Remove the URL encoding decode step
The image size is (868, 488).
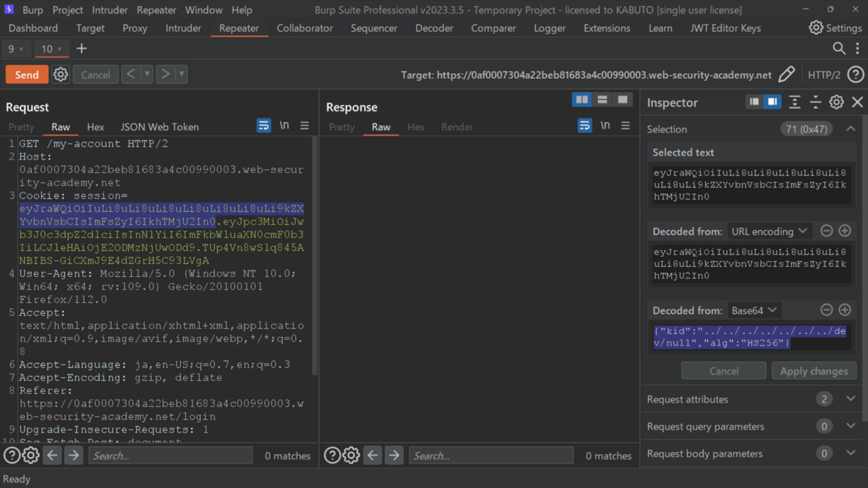[827, 231]
